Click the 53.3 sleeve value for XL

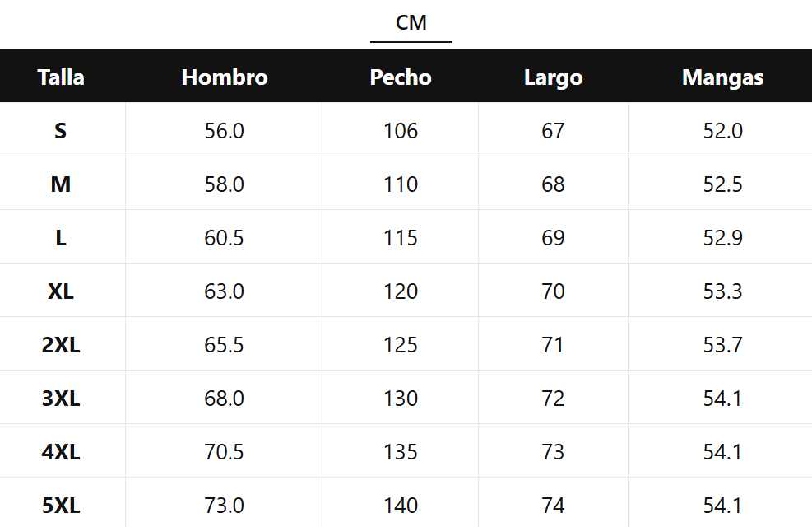pos(722,291)
